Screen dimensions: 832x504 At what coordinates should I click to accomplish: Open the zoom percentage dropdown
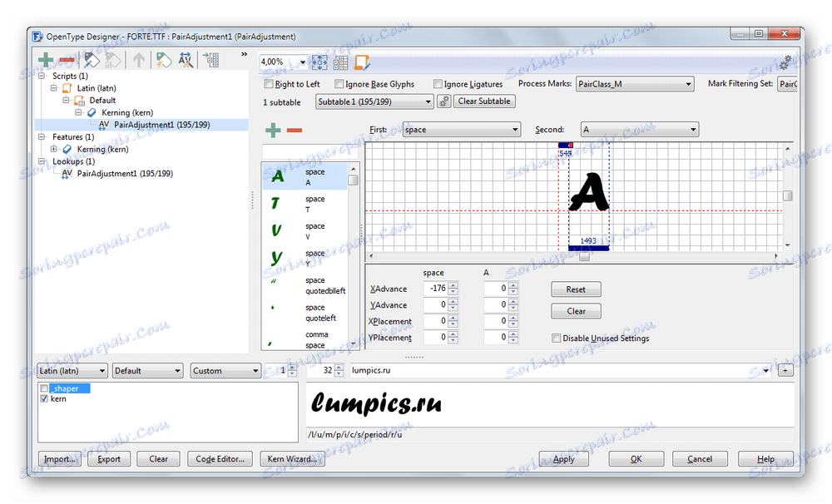click(303, 62)
